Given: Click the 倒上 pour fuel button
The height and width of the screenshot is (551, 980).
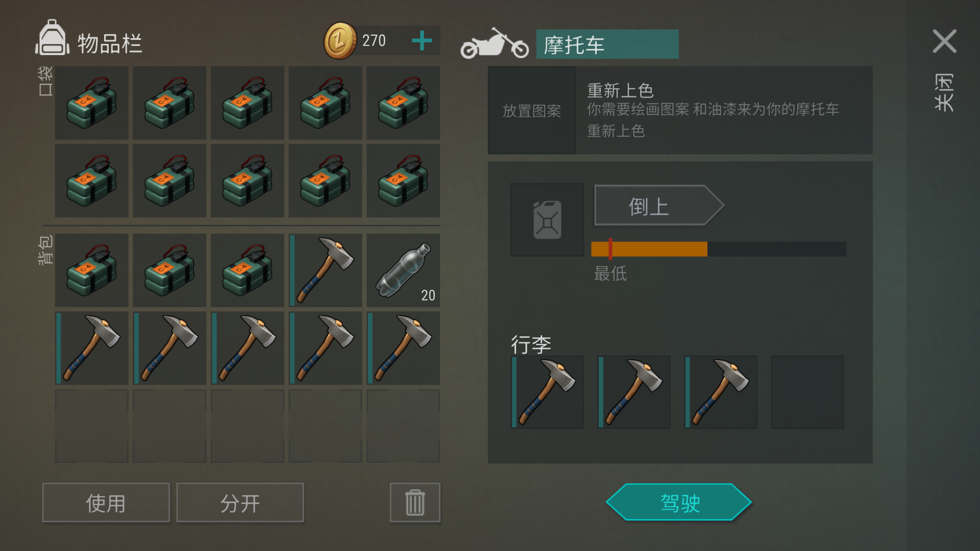Looking at the screenshot, I should click(658, 205).
